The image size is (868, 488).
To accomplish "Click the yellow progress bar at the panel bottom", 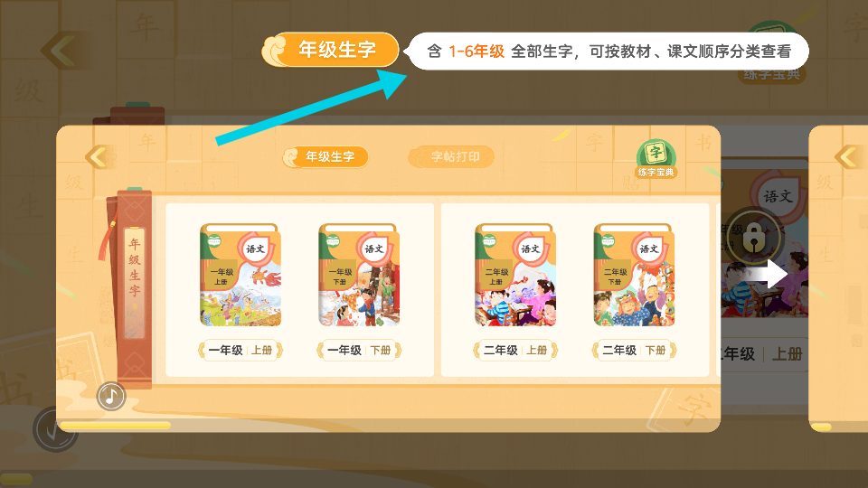I will click(115, 426).
